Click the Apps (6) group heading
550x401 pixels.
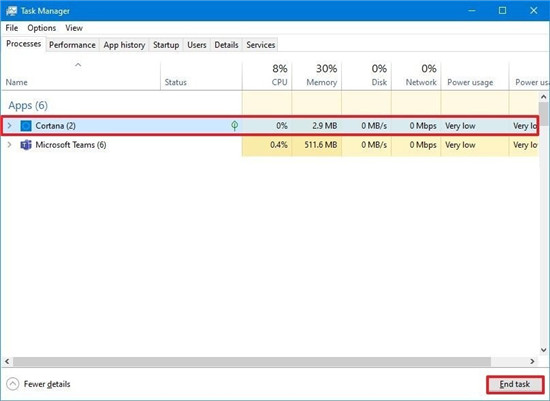click(x=28, y=105)
